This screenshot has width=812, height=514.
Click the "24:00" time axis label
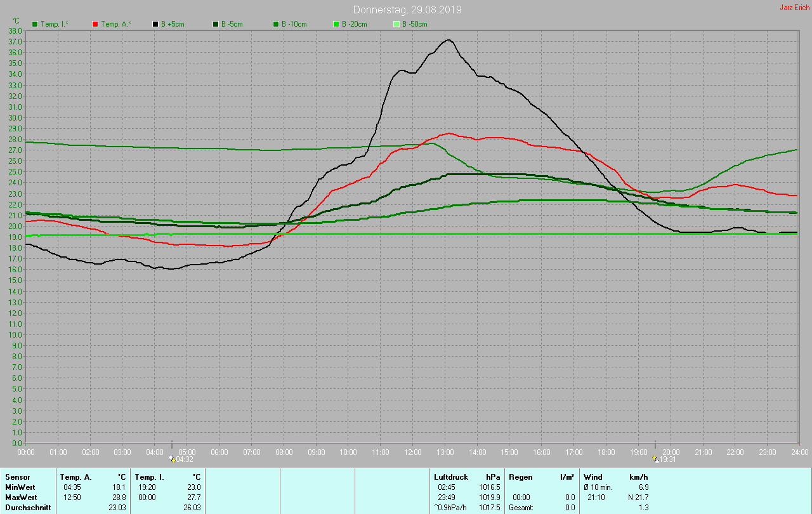[799, 452]
